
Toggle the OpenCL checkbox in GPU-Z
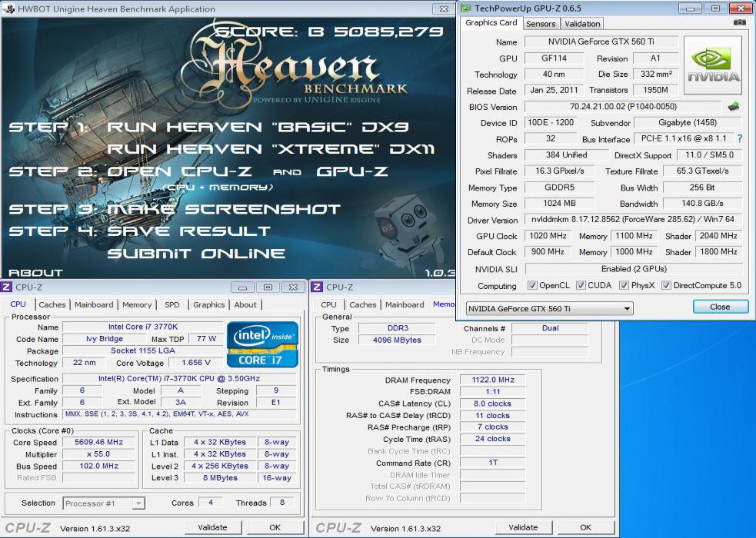[x=532, y=285]
